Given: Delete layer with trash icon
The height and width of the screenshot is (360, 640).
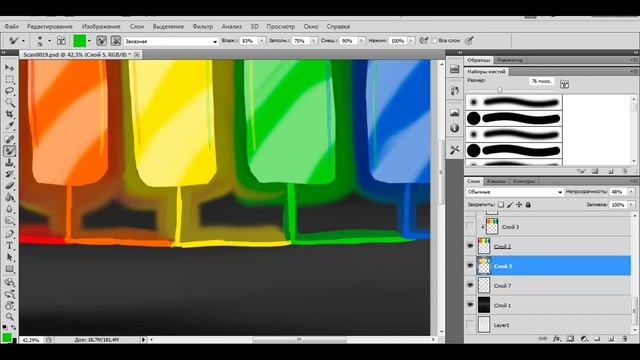Looking at the screenshot, I should (624, 339).
